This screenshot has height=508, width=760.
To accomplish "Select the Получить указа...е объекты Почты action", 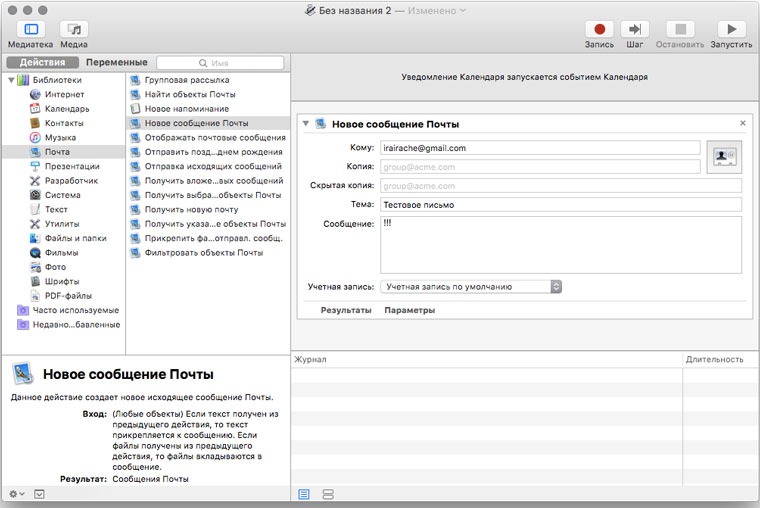I will (x=208, y=224).
